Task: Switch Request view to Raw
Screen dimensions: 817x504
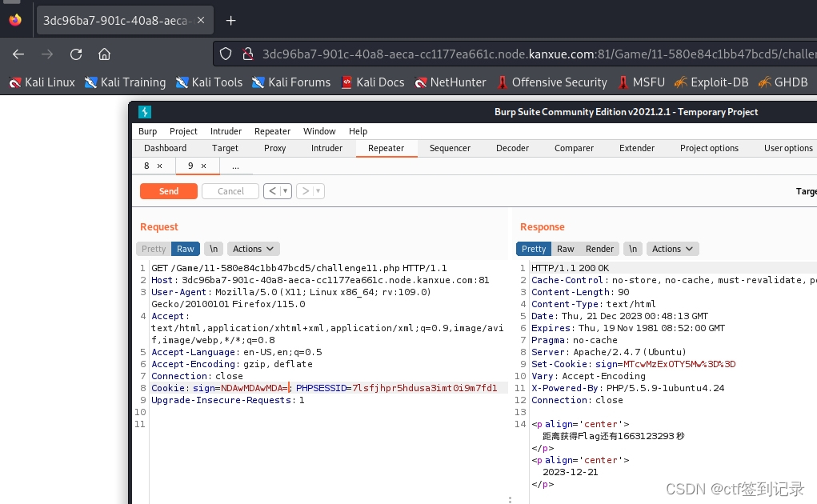Action: [x=185, y=249]
